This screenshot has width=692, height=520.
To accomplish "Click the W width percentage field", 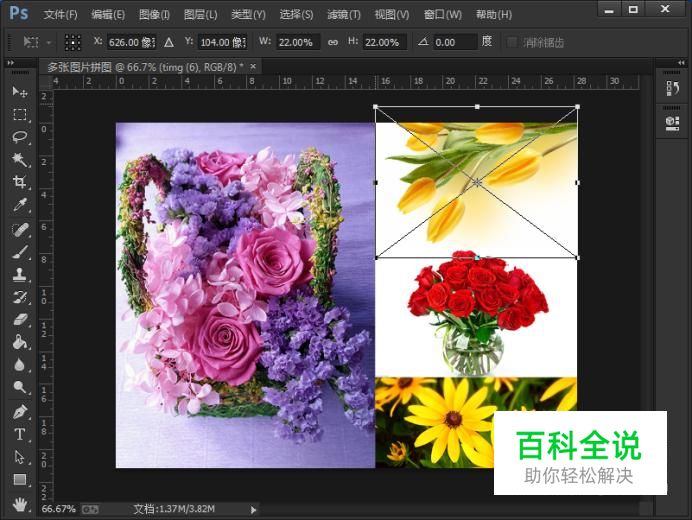I will 297,42.
